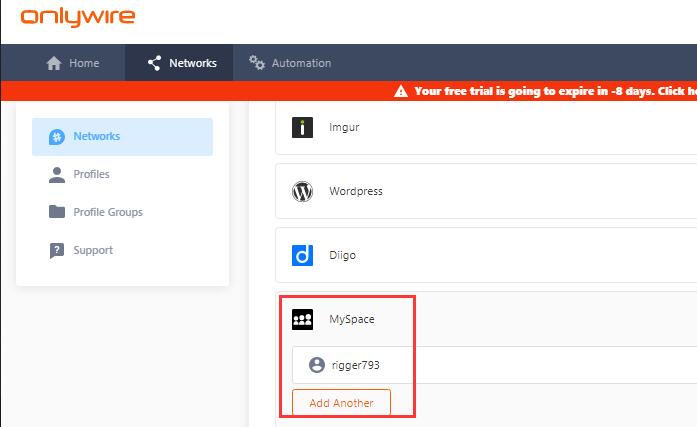Image resolution: width=697 pixels, height=427 pixels.
Task: Click the Profile Groups folder icon
Action: [x=57, y=212]
